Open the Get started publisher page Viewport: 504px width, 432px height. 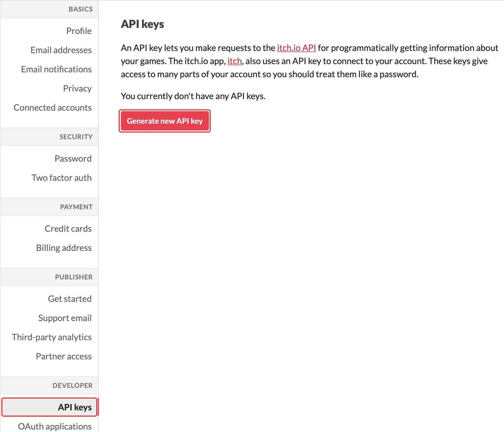70,299
